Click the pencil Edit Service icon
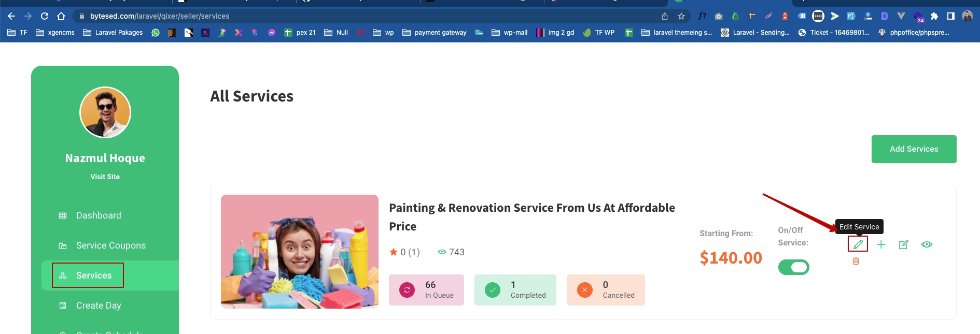 click(858, 244)
